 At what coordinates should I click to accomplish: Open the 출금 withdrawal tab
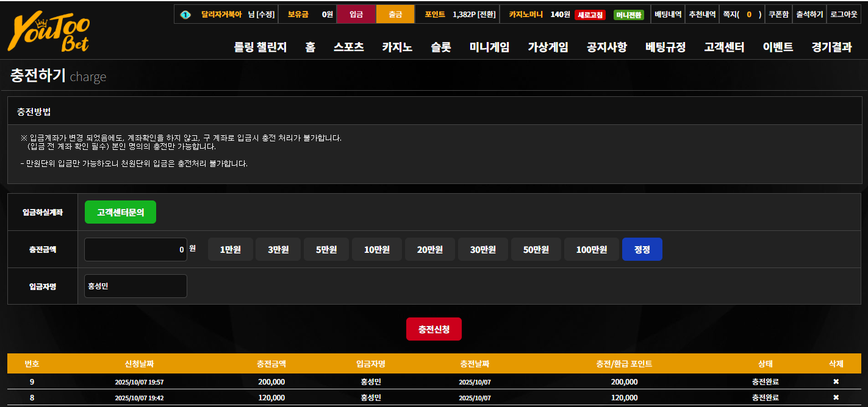395,14
